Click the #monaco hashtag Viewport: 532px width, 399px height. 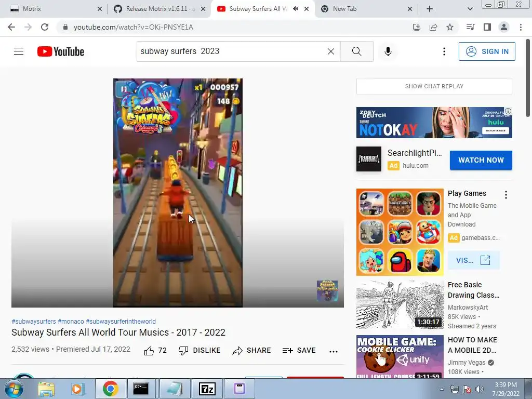tap(71, 321)
